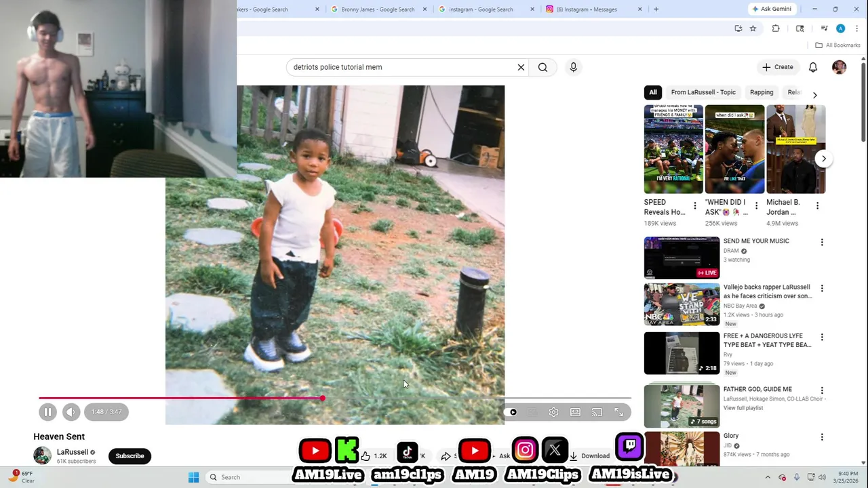Mute the video with the volume icon
Viewport: 868px width, 488px height.
click(x=71, y=411)
